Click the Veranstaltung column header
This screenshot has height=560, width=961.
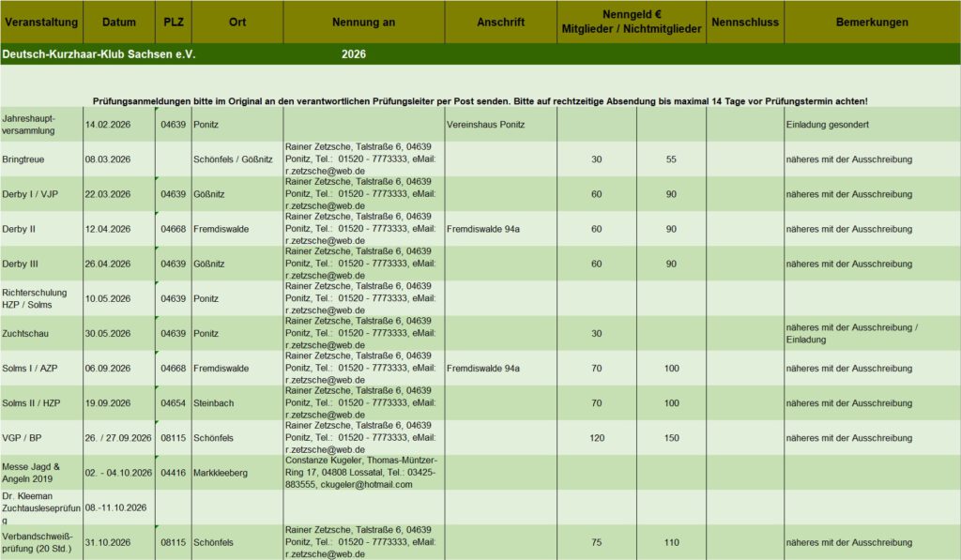coord(41,22)
